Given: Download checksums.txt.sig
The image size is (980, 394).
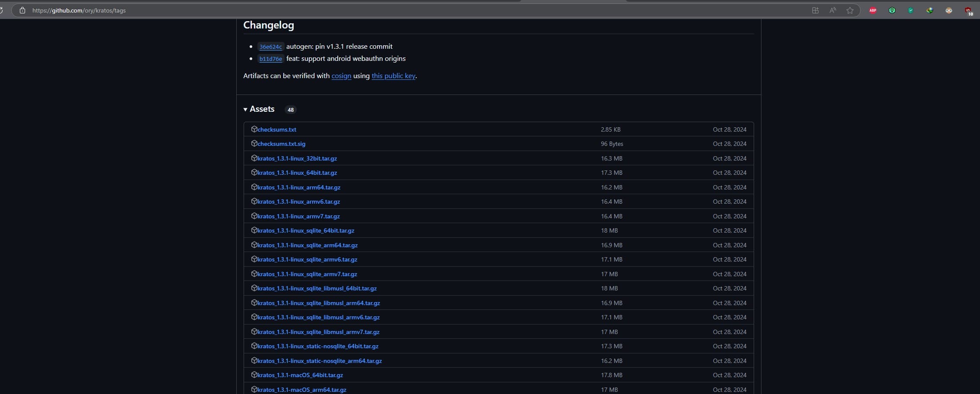Looking at the screenshot, I should coord(281,143).
